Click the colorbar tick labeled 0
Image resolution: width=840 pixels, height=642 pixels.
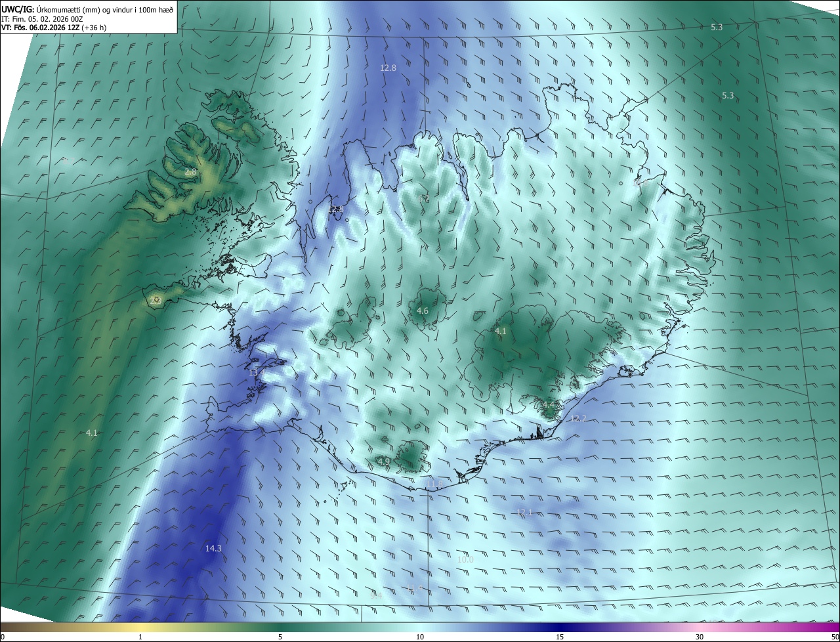(3, 637)
